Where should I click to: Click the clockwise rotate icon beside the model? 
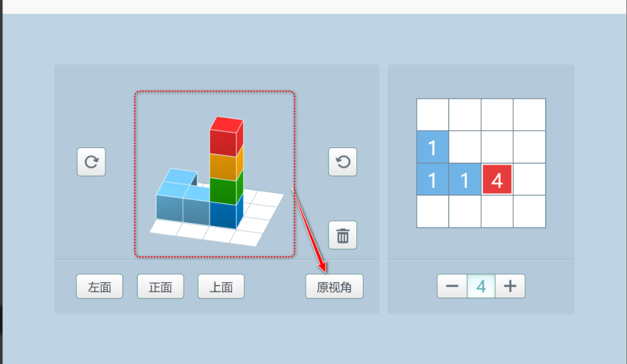(91, 162)
